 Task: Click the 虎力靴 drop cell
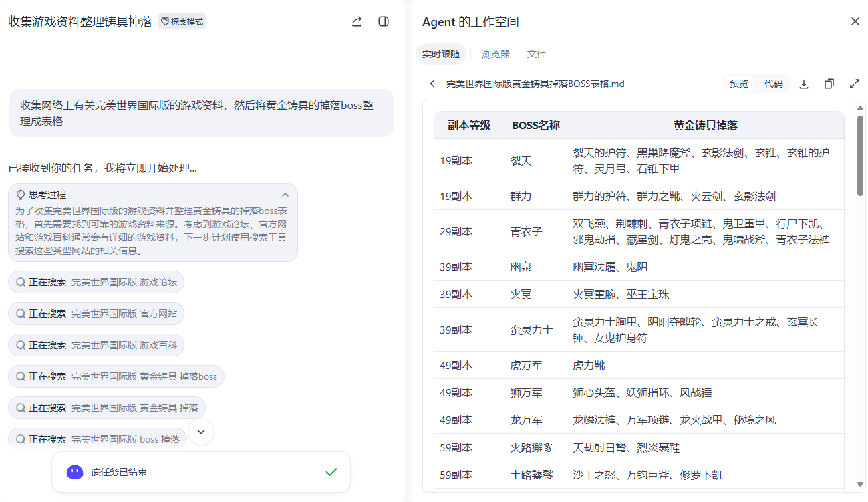click(706, 365)
